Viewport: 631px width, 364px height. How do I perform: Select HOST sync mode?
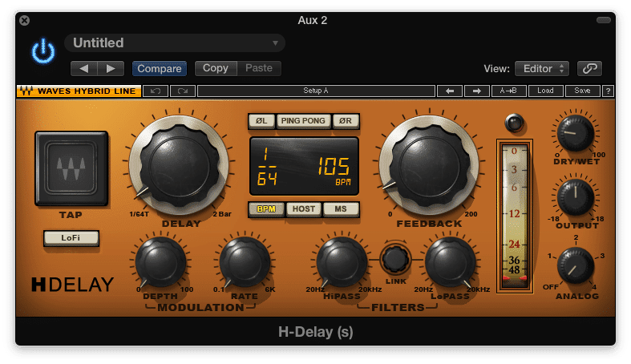[304, 209]
